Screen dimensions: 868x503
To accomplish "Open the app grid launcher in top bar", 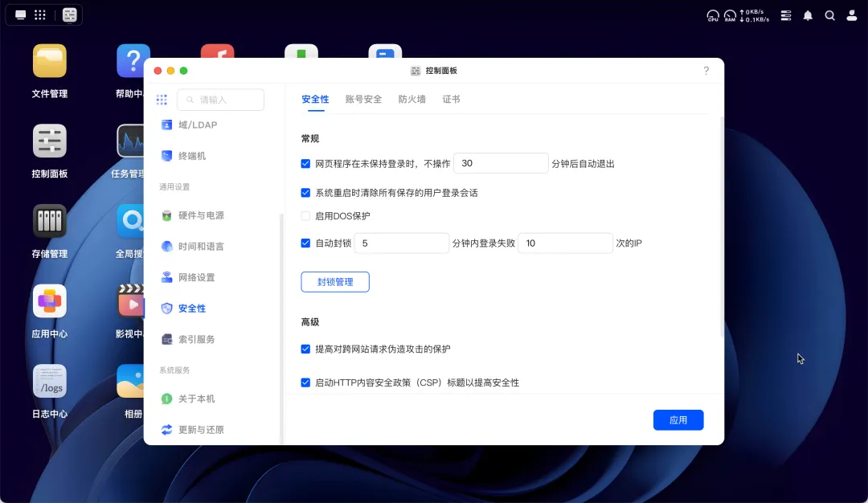I will coord(40,15).
